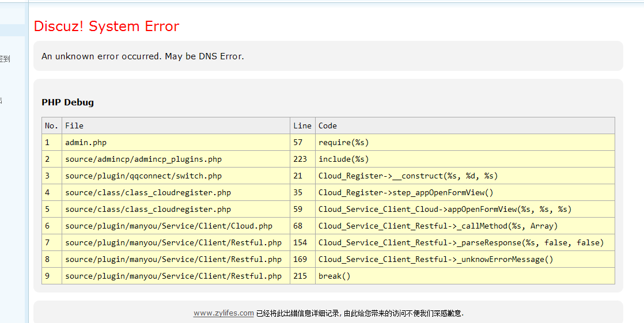Select Restful.php file cell in row 9
Viewport: 644px width, 323px height.
[176, 276]
